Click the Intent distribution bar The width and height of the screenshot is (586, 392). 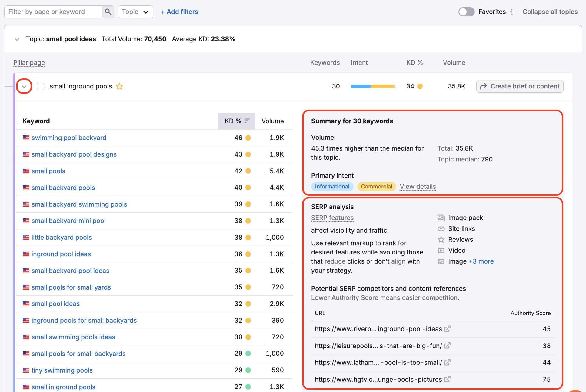tap(373, 86)
